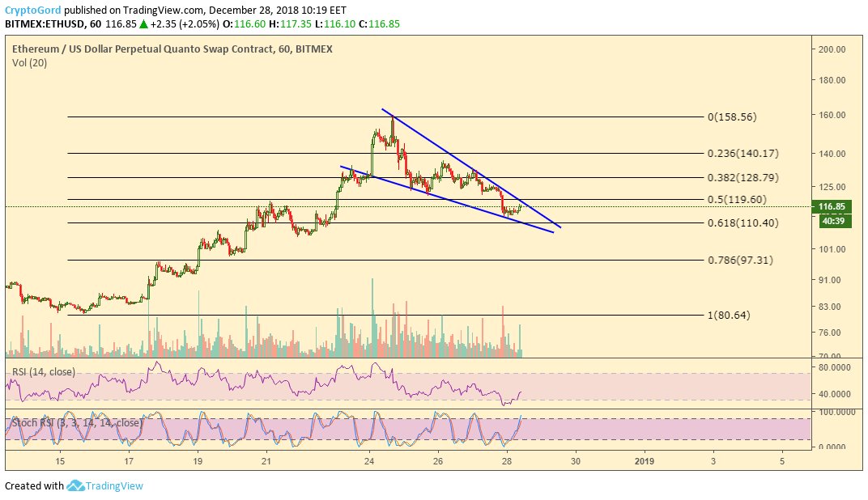Click the 140.00 price axis label
Screen dimensions: 868x500
tap(832, 154)
